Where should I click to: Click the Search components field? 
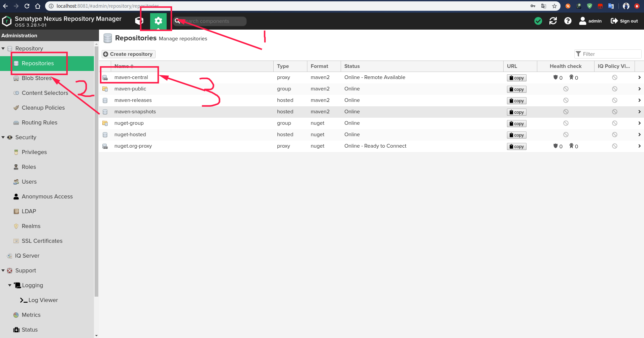(210, 21)
